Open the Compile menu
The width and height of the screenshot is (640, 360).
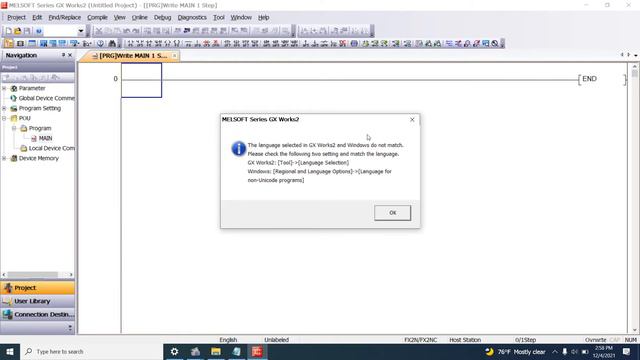coord(97,18)
